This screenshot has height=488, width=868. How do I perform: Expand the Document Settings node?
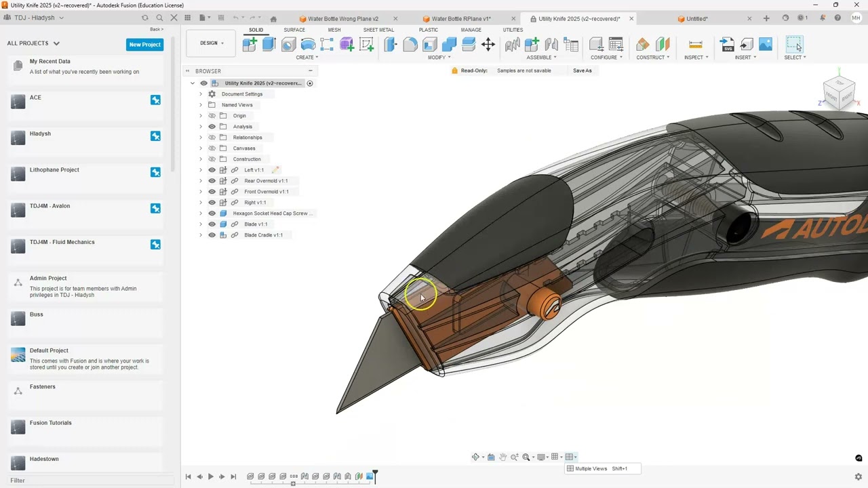pos(201,94)
